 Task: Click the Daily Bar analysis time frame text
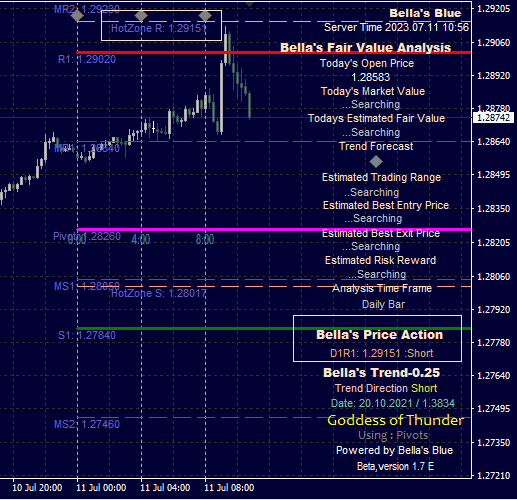pos(383,304)
